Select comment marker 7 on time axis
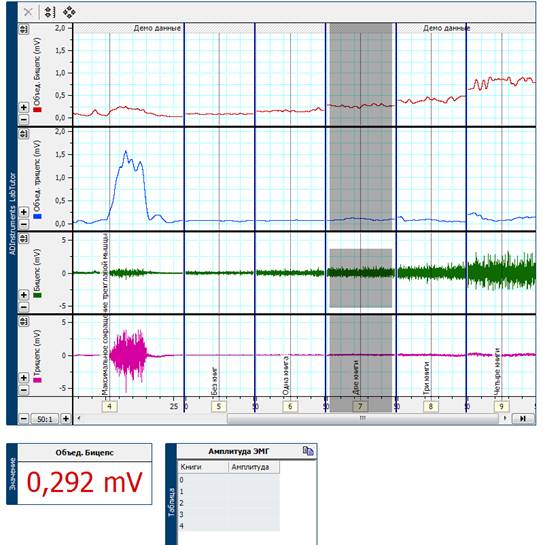Viewport: 543px width, 545px height. pos(360,406)
